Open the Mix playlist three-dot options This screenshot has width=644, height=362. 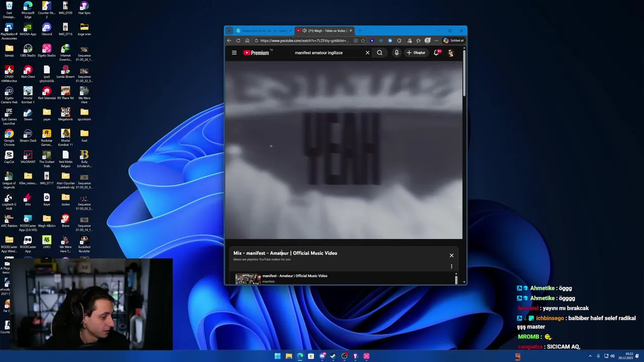(x=451, y=266)
